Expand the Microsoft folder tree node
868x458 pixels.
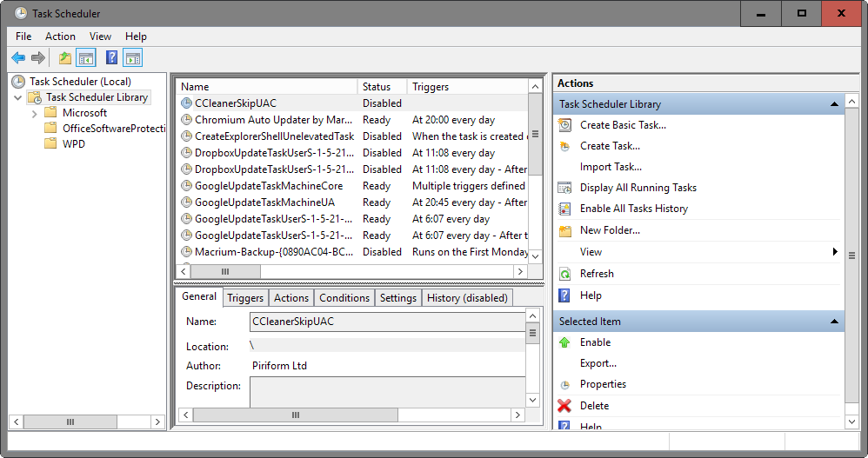34,113
